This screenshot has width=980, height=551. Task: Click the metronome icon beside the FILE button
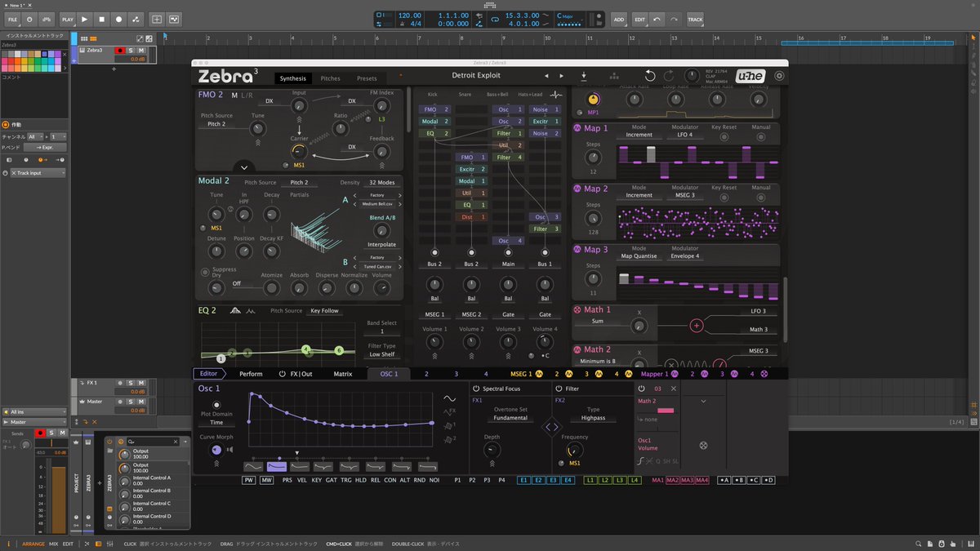(x=30, y=19)
